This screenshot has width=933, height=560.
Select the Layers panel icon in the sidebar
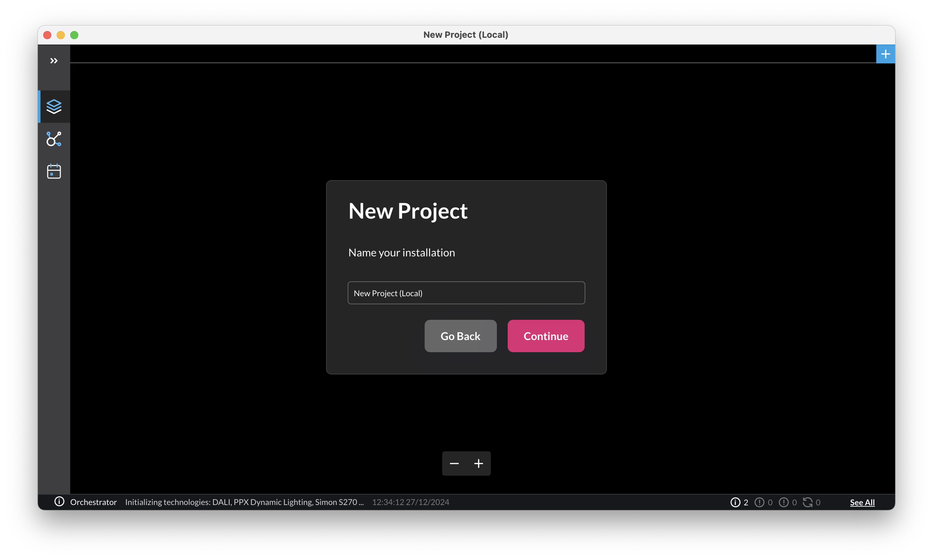[x=54, y=106]
